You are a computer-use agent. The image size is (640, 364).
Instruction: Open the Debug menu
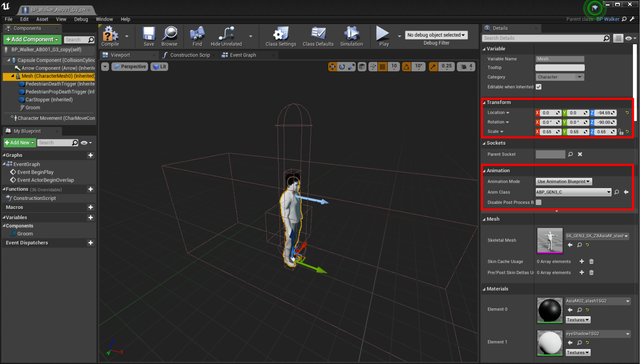(81, 19)
